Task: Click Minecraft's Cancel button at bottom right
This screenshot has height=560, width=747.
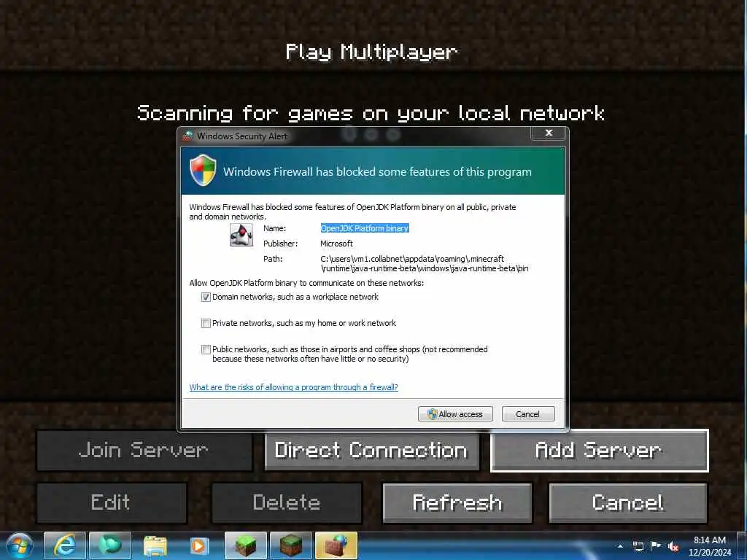Action: click(x=628, y=503)
